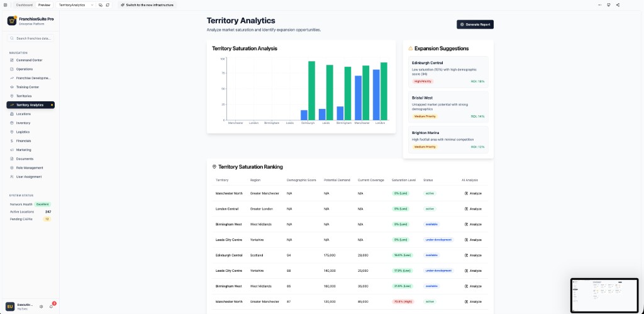Click the Role Management icon

(12, 167)
